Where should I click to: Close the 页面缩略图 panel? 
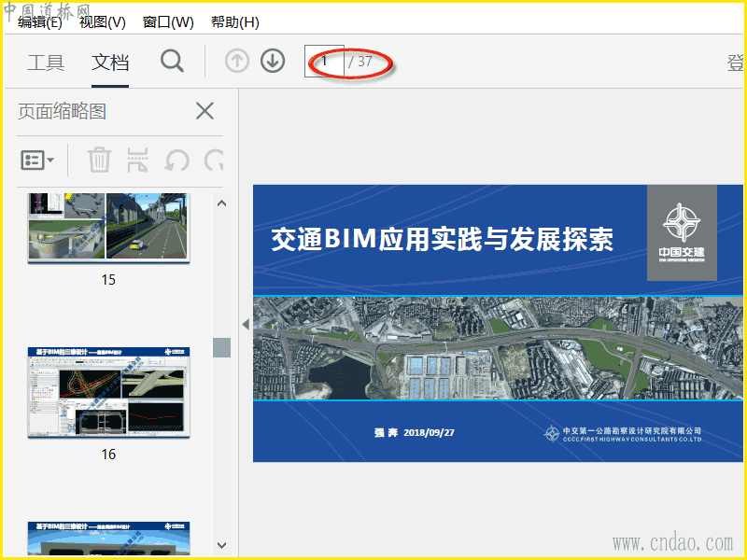click(x=204, y=111)
